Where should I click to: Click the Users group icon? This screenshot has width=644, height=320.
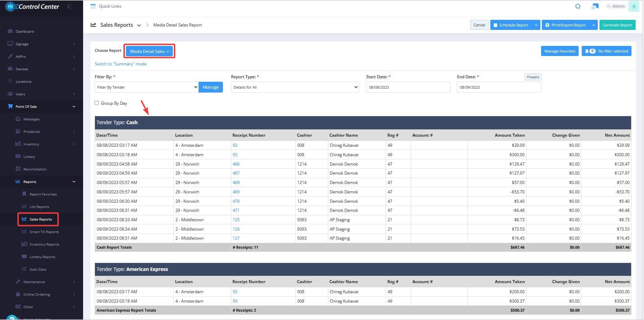(x=10, y=94)
